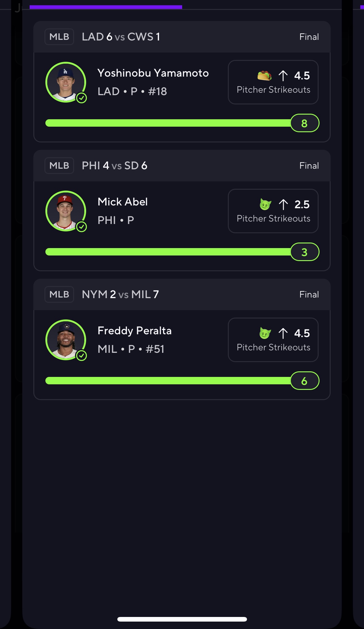Tap the taco icon on Yamamoto's pick

[265, 75]
